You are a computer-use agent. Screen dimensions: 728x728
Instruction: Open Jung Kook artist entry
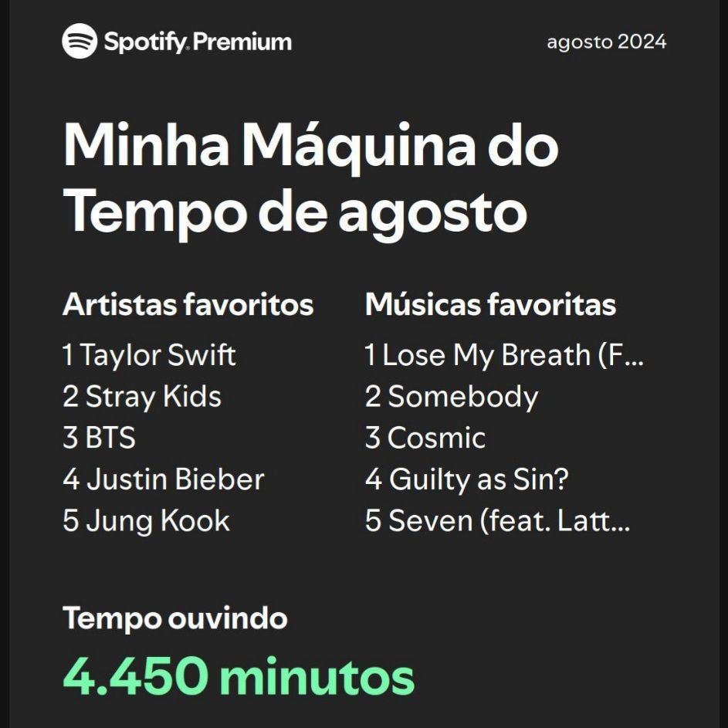(x=146, y=521)
